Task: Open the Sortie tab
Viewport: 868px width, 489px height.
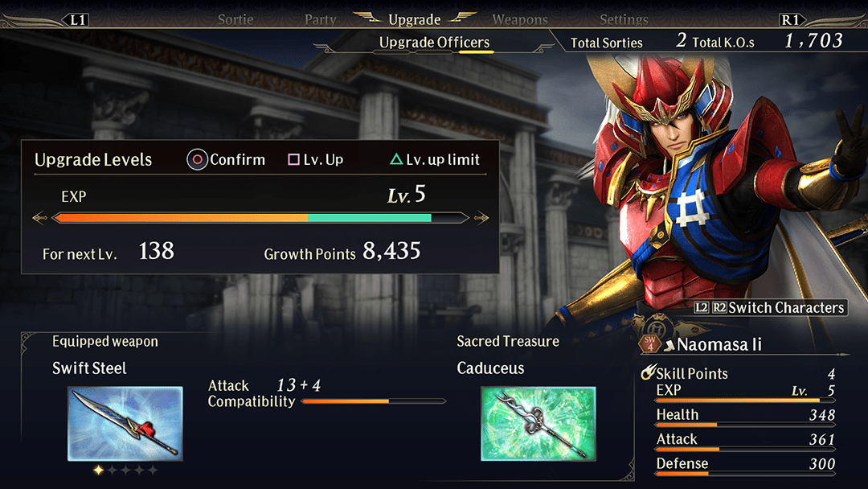Action: pos(235,20)
